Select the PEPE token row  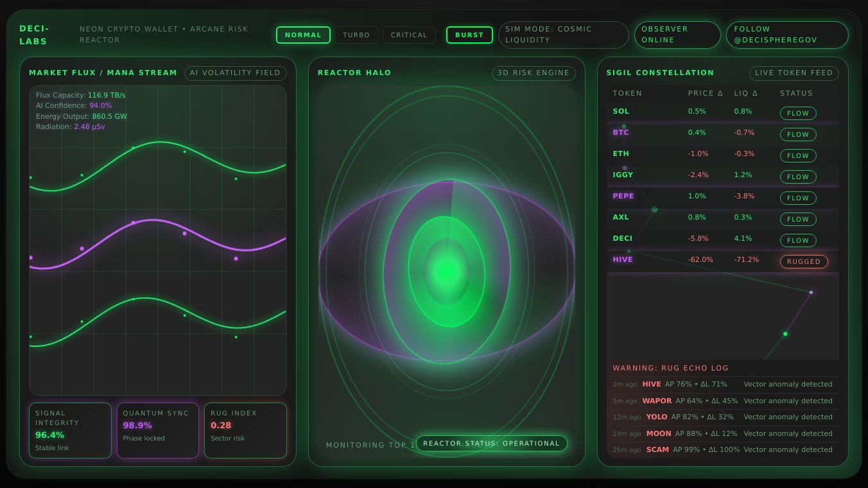coord(722,196)
